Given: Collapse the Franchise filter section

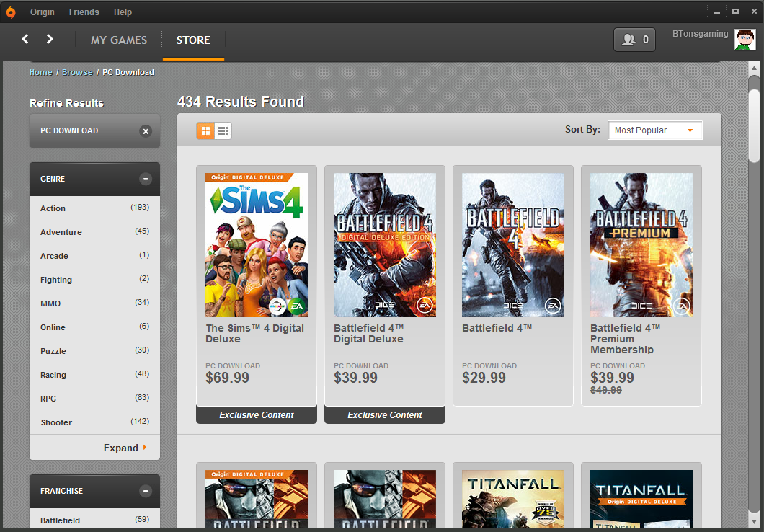Looking at the screenshot, I should 146,491.
